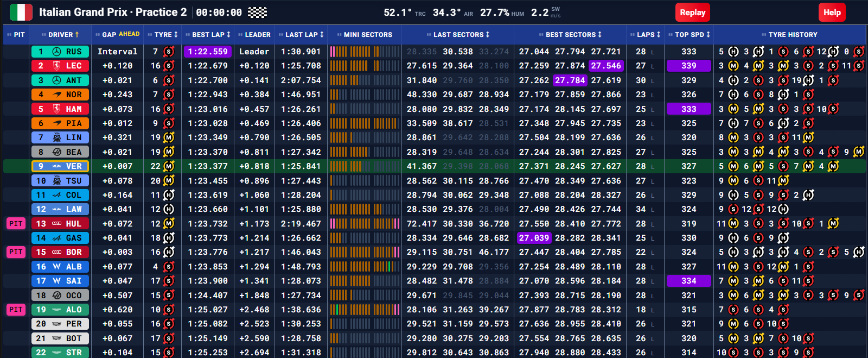The width and height of the screenshot is (868, 358).
Task: Click medium tyre icon in LIN row
Action: tap(169, 137)
